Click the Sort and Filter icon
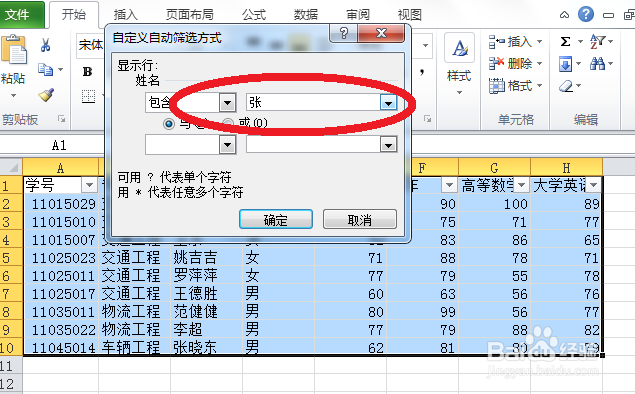The height and width of the screenshot is (394, 635). 597,41
